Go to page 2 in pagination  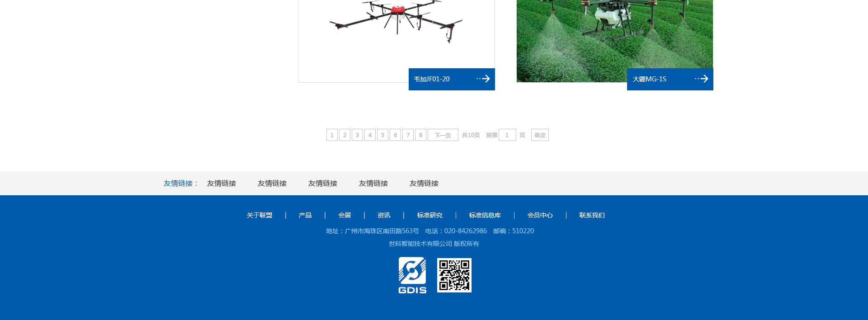coord(344,135)
